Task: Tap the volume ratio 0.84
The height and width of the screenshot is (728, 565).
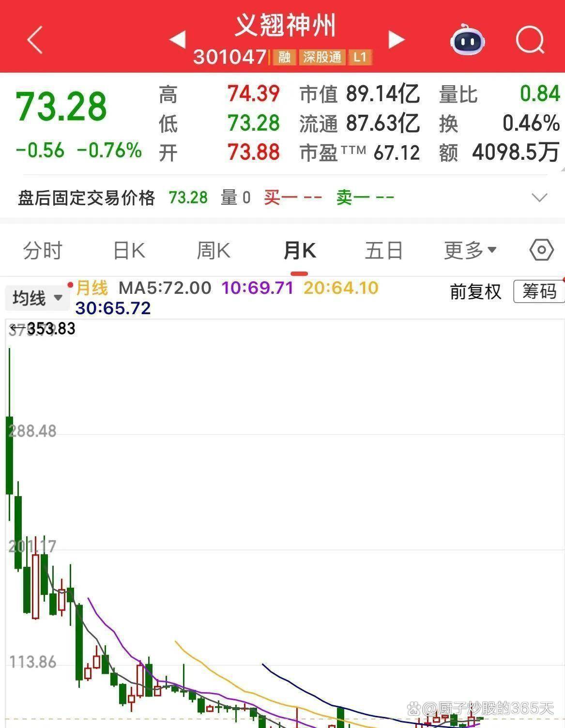Action: (x=540, y=93)
